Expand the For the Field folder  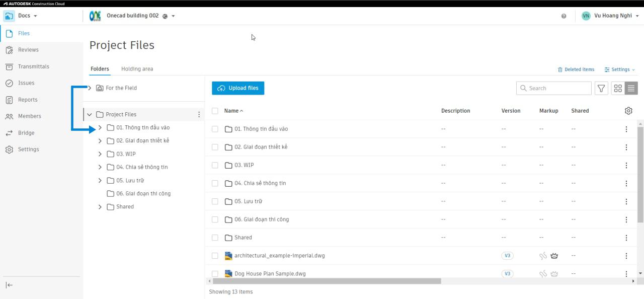pos(90,88)
